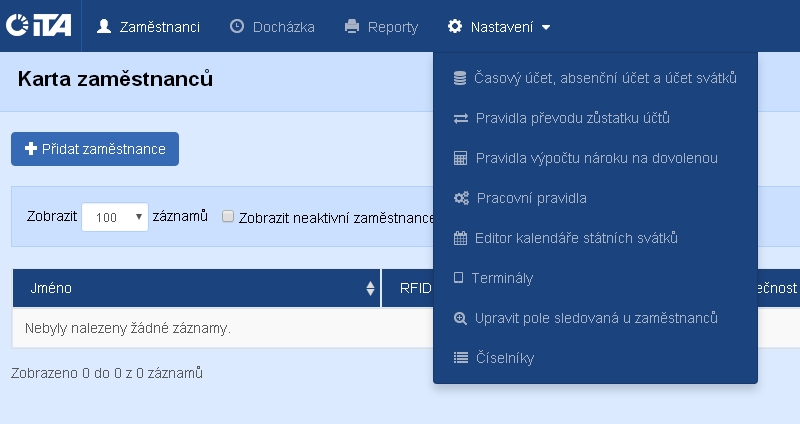Screen dimensions: 800x424
Task: Go to the Zaměstnanci section
Action: click(148, 27)
